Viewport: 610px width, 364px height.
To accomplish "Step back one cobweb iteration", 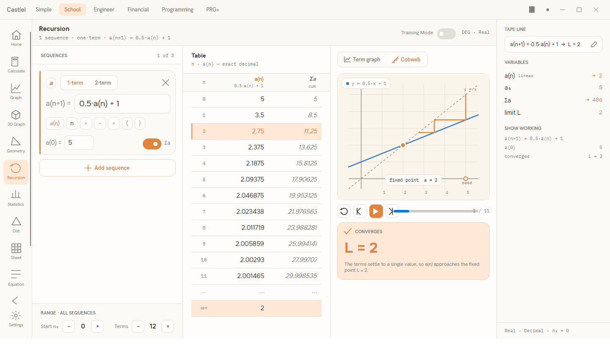I will click(x=359, y=211).
